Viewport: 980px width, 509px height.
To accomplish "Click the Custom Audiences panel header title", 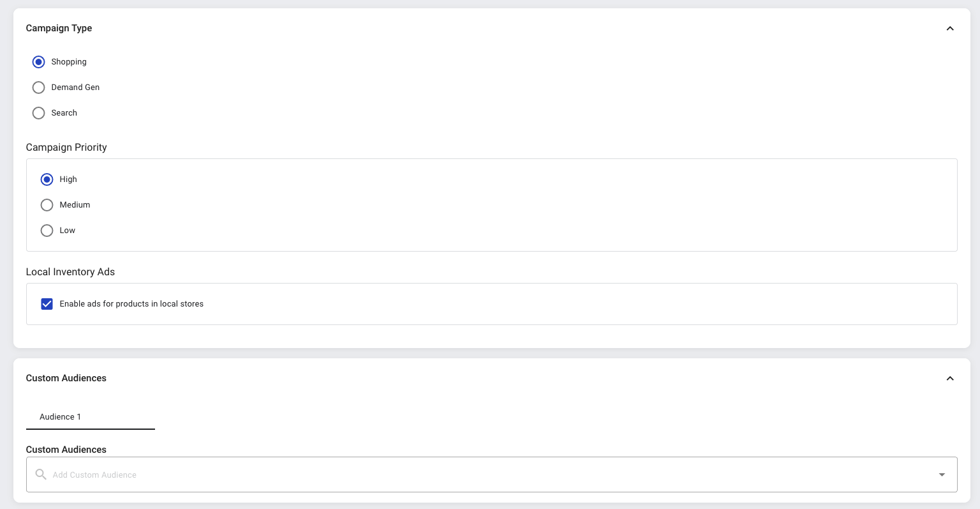I will (x=66, y=378).
